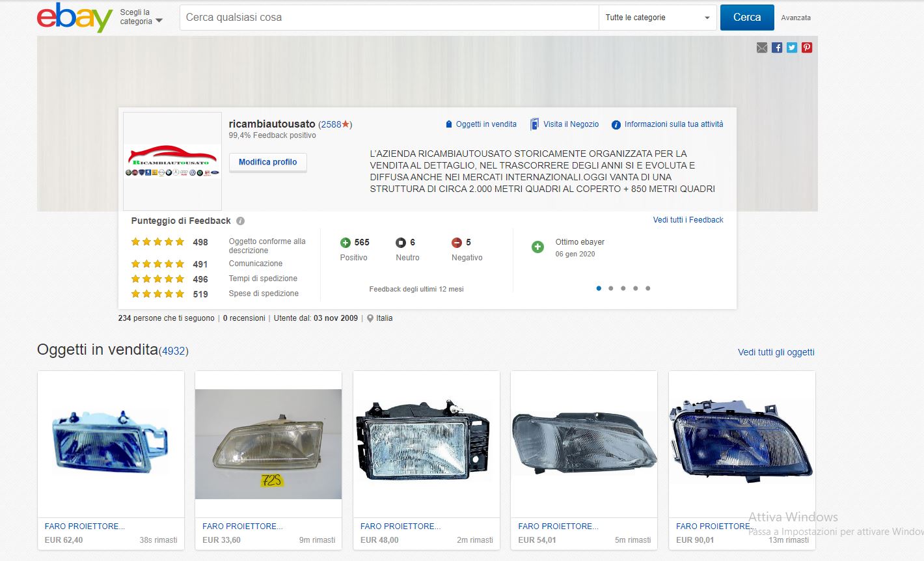Click the Vedi tutti i Feedback link
Image resolution: width=924 pixels, height=561 pixels.
[x=688, y=220]
